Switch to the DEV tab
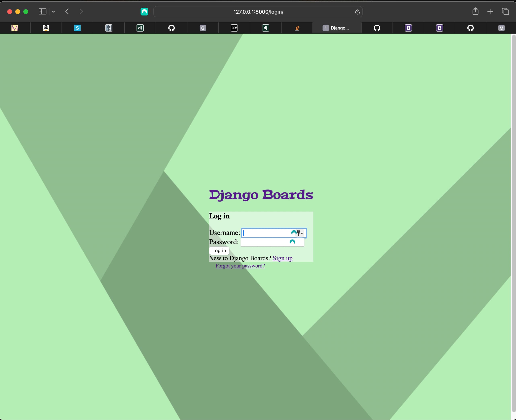The width and height of the screenshot is (516, 420). (x=234, y=28)
